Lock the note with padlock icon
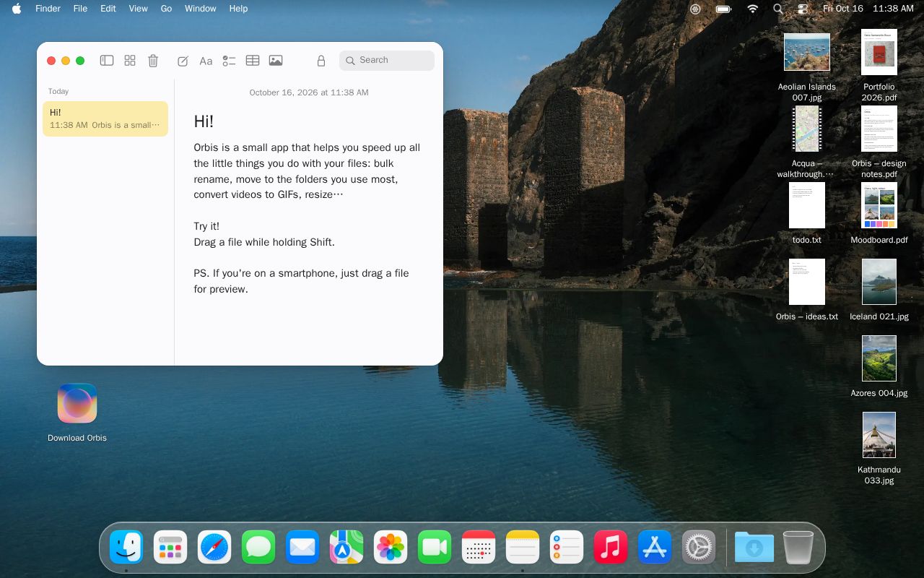The height and width of the screenshot is (578, 924). point(321,61)
